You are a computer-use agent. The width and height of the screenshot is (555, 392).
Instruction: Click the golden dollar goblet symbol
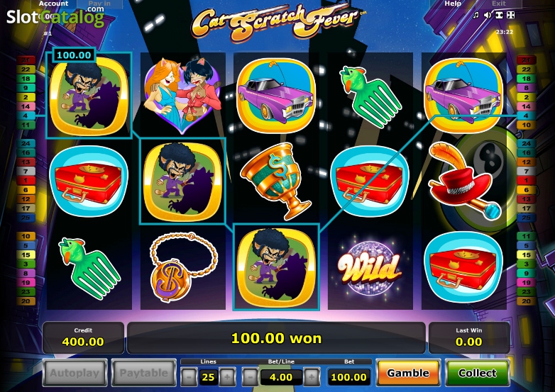[276, 180]
